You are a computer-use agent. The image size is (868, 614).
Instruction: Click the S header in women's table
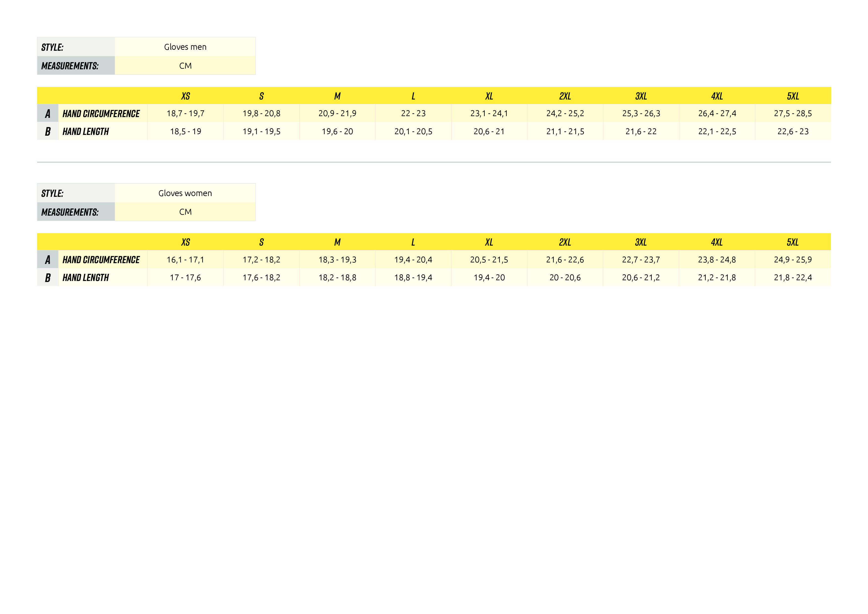pyautogui.click(x=262, y=242)
